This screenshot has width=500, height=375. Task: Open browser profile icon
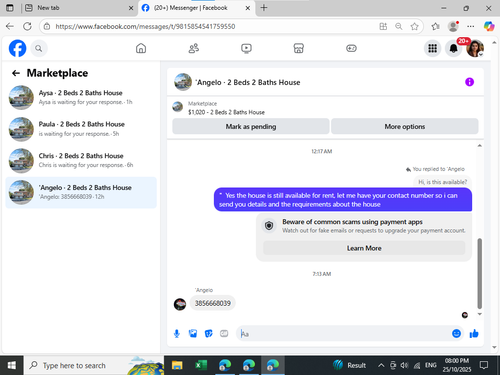tap(453, 26)
